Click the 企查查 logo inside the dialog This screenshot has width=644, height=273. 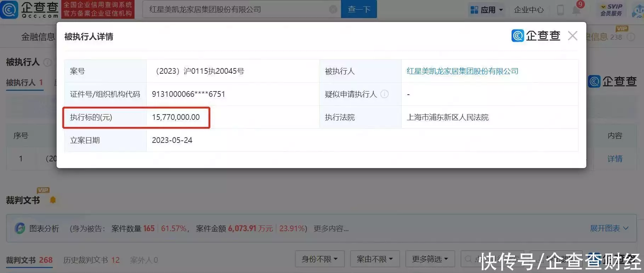coord(536,35)
